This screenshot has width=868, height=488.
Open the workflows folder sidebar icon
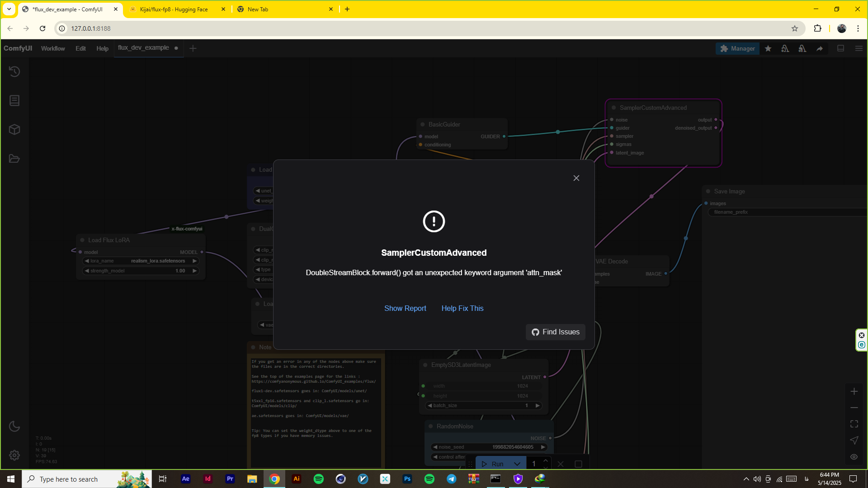(x=14, y=159)
